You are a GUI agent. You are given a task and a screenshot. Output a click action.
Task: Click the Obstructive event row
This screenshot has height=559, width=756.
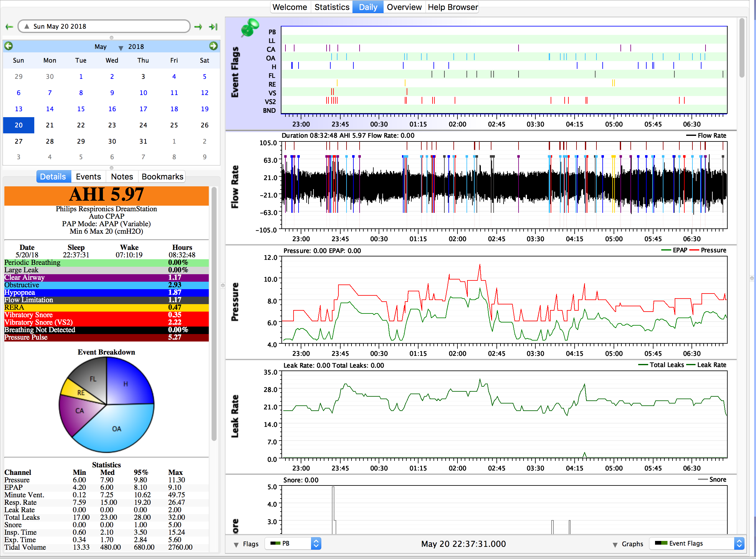click(x=106, y=285)
